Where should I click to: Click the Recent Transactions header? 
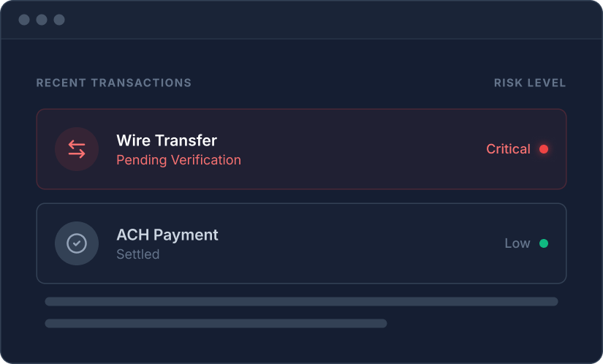point(114,83)
